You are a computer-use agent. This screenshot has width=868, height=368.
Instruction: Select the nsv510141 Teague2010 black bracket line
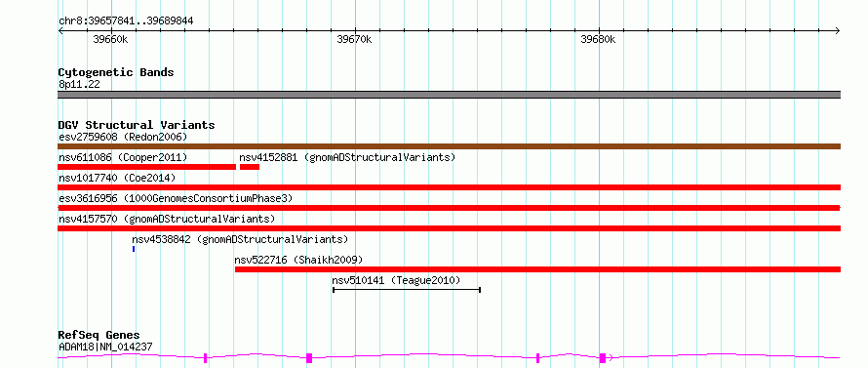click(407, 289)
